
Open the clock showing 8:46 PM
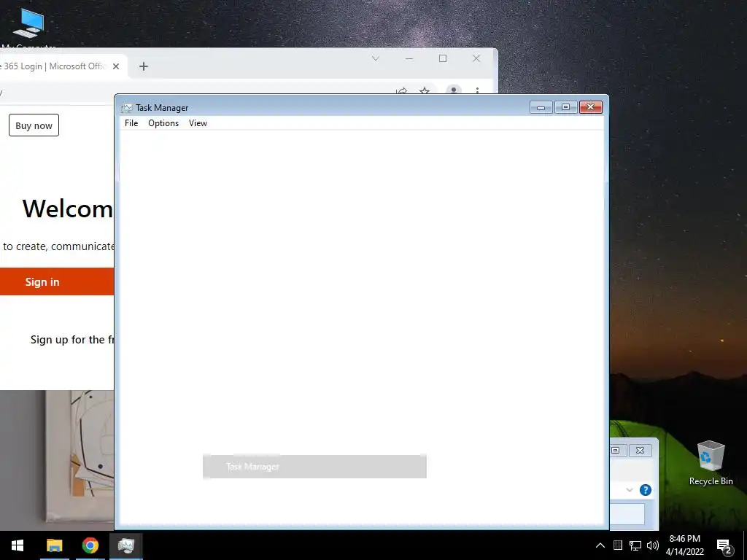tap(684, 545)
